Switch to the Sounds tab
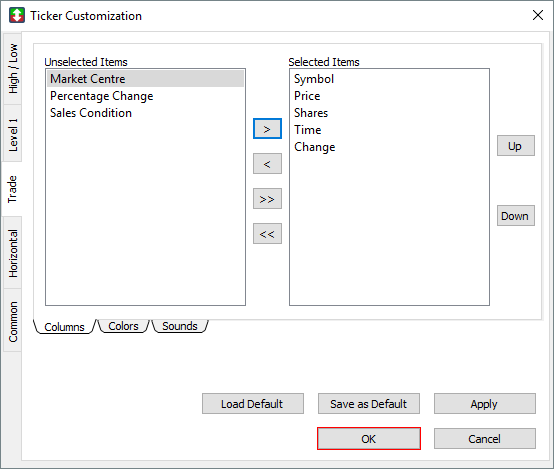 pos(180,326)
